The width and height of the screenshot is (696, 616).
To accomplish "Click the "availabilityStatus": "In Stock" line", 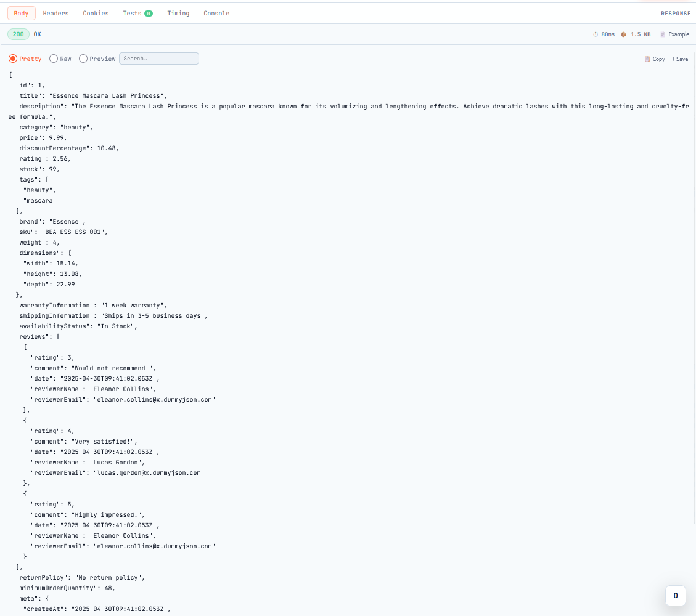I will coord(77,326).
